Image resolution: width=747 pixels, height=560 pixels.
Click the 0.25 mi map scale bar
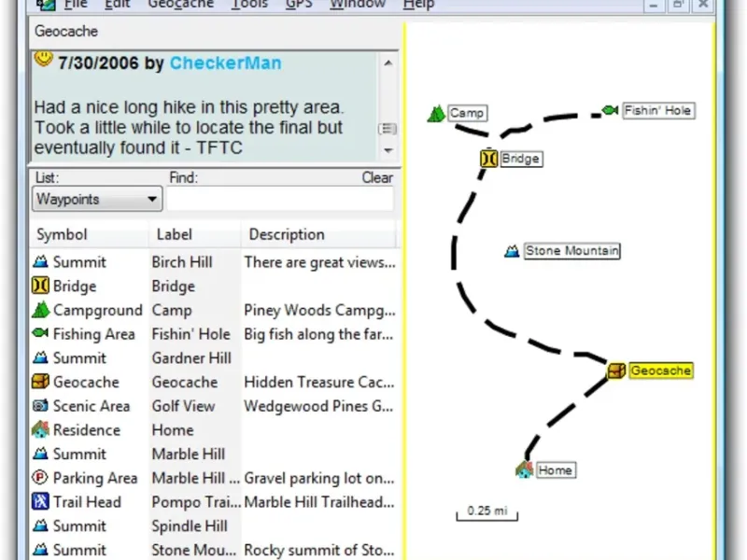[x=486, y=513]
